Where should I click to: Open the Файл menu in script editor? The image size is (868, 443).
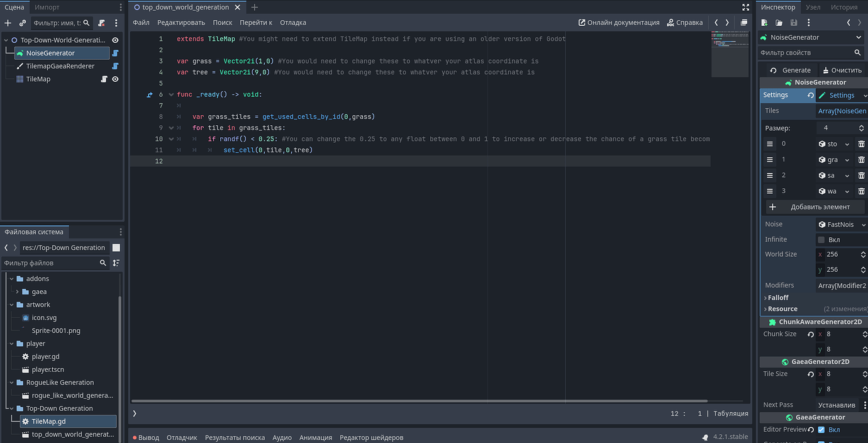tap(140, 22)
